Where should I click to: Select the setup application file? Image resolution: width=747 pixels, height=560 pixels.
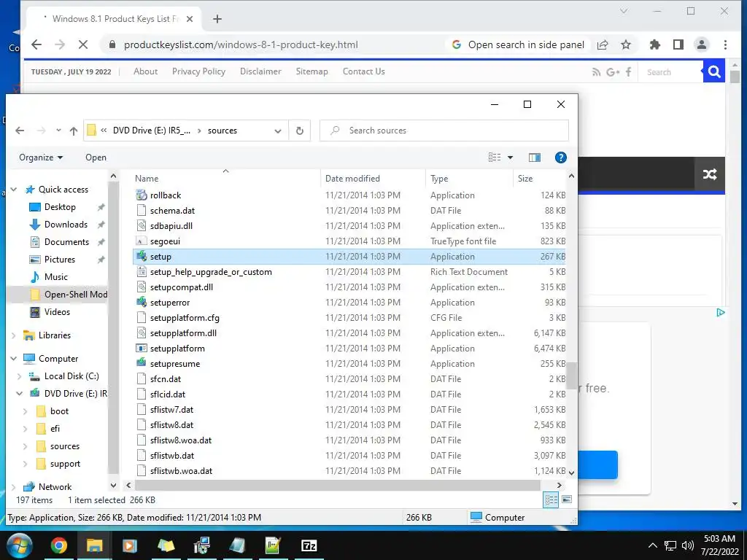click(349, 257)
